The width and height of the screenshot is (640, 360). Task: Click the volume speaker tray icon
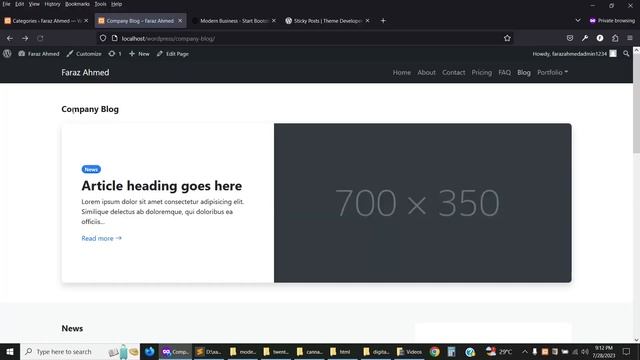tap(585, 351)
